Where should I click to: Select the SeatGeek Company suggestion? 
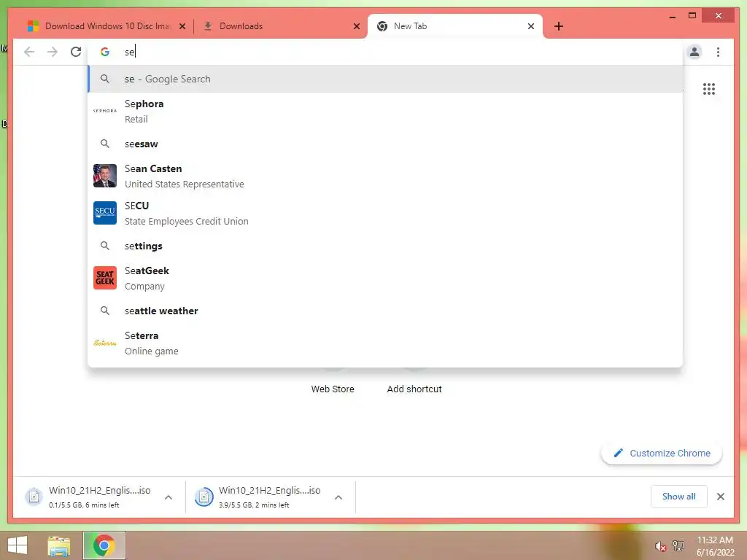(385, 278)
